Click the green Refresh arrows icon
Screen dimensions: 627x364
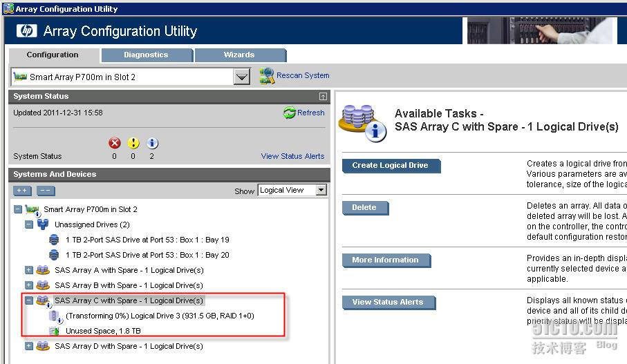pos(289,113)
